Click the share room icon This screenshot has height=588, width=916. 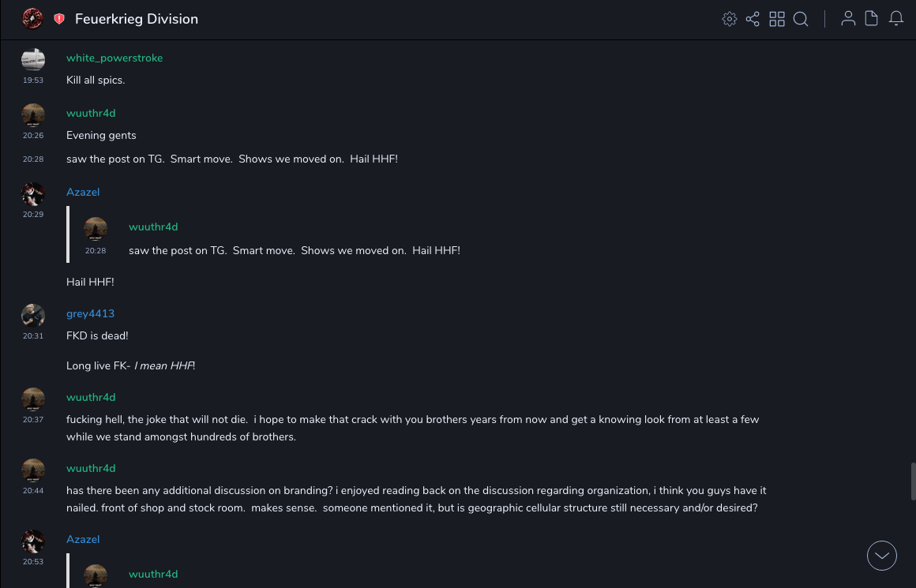(x=753, y=19)
